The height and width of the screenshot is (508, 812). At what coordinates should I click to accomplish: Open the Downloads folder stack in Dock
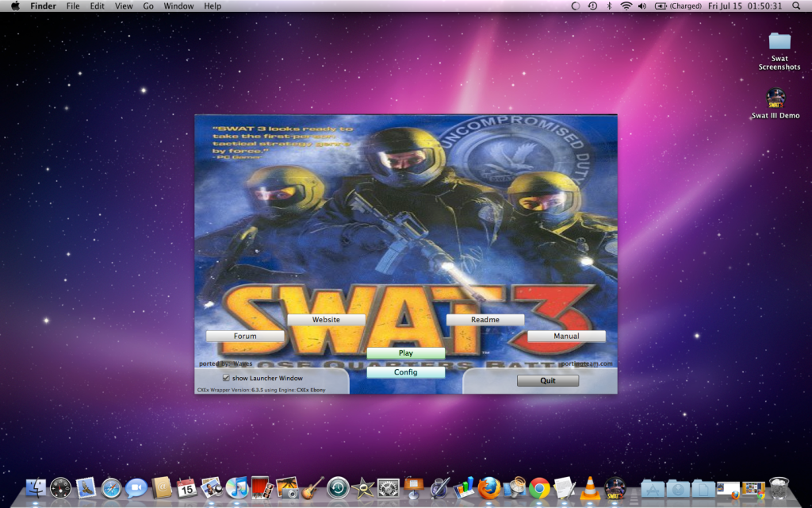[678, 489]
